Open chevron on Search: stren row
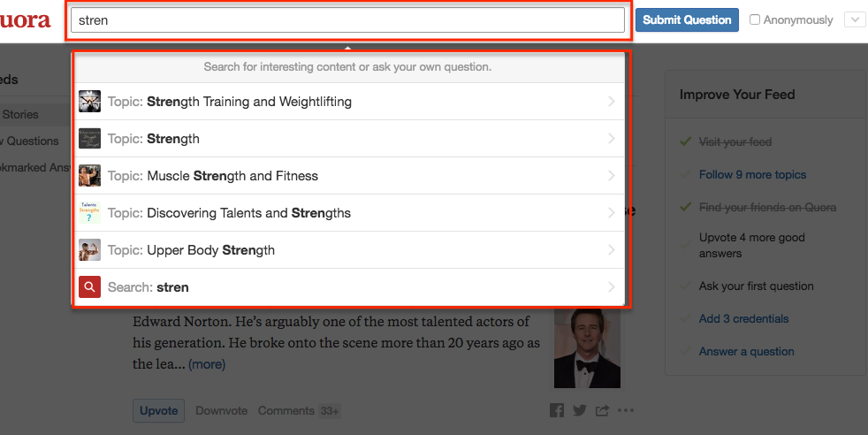 [x=611, y=286]
